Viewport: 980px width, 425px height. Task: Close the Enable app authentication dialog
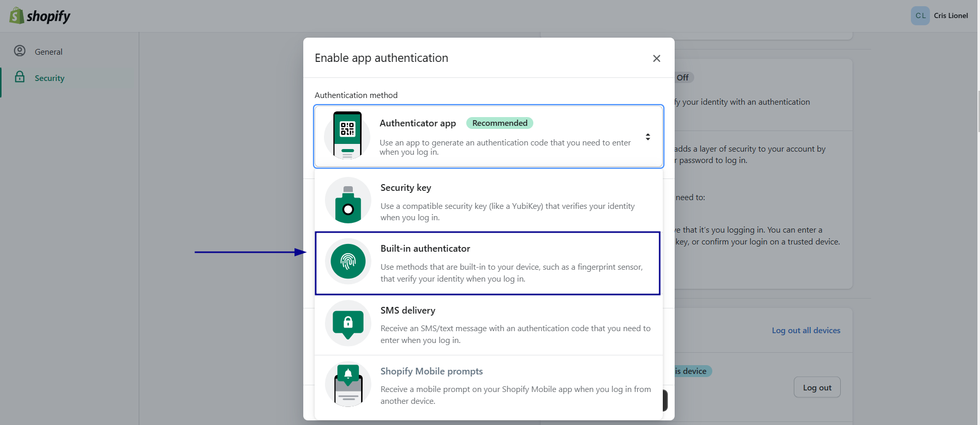[657, 58]
